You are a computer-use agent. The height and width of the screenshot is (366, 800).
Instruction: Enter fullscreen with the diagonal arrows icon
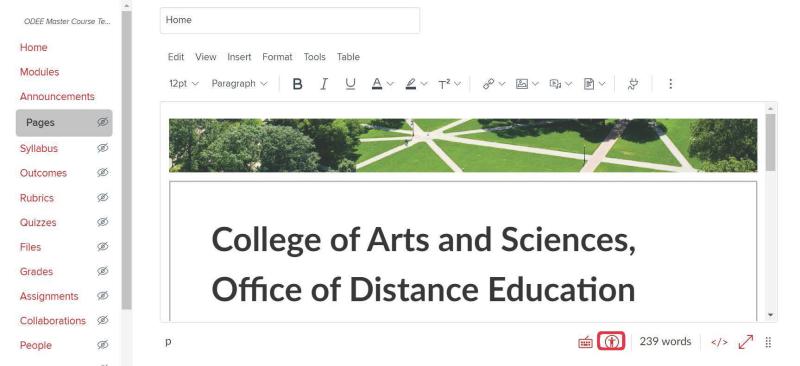click(x=746, y=342)
